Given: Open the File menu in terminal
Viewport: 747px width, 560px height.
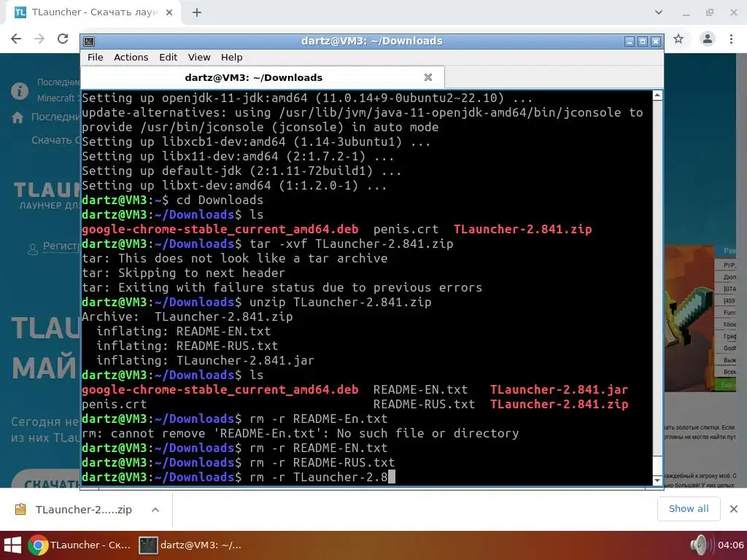Looking at the screenshot, I should 96,57.
